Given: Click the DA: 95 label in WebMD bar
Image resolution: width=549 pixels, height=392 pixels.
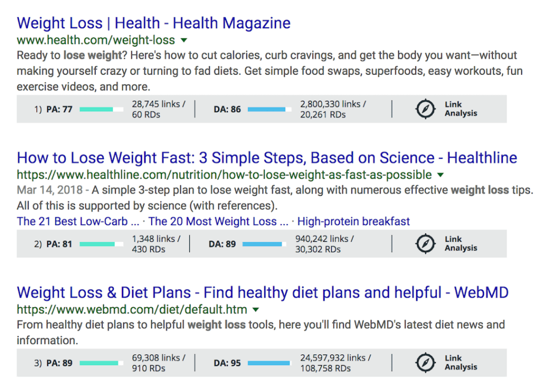Looking at the screenshot, I should pyautogui.click(x=227, y=363).
